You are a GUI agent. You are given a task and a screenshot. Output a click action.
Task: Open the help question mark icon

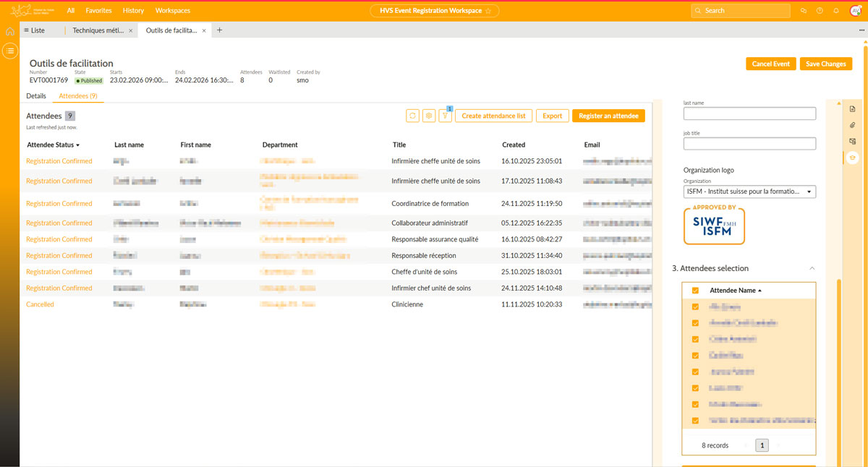pyautogui.click(x=820, y=11)
